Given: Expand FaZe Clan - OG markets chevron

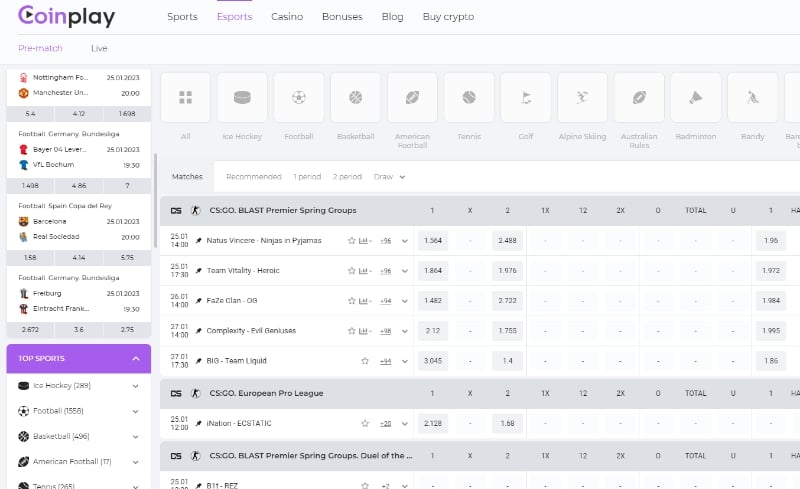Looking at the screenshot, I should point(405,301).
